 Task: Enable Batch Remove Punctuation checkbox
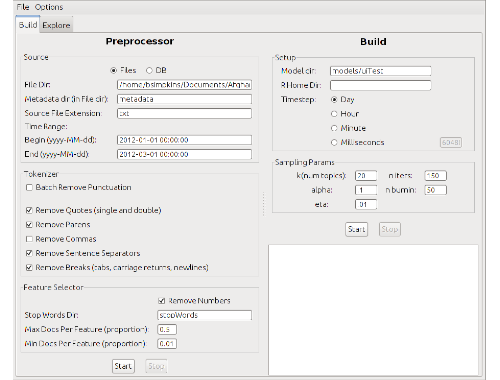[29, 187]
